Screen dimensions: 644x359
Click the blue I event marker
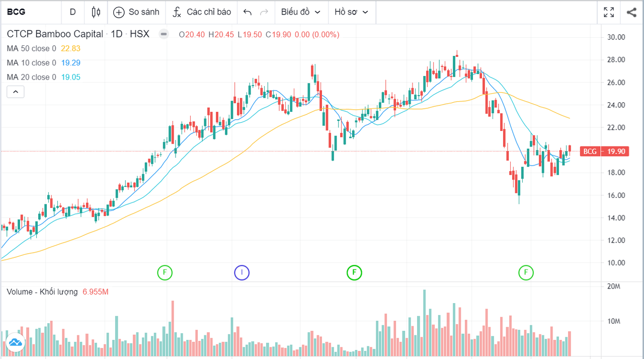tap(242, 273)
